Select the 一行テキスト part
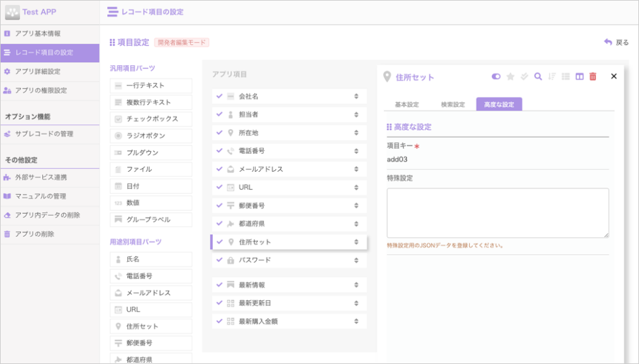This screenshot has height=364, width=639. (x=151, y=86)
